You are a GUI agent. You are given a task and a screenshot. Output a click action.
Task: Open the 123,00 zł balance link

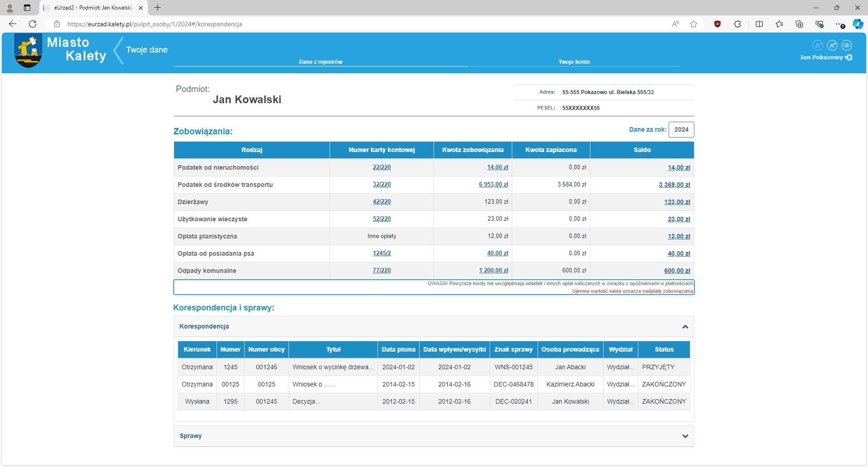click(677, 202)
